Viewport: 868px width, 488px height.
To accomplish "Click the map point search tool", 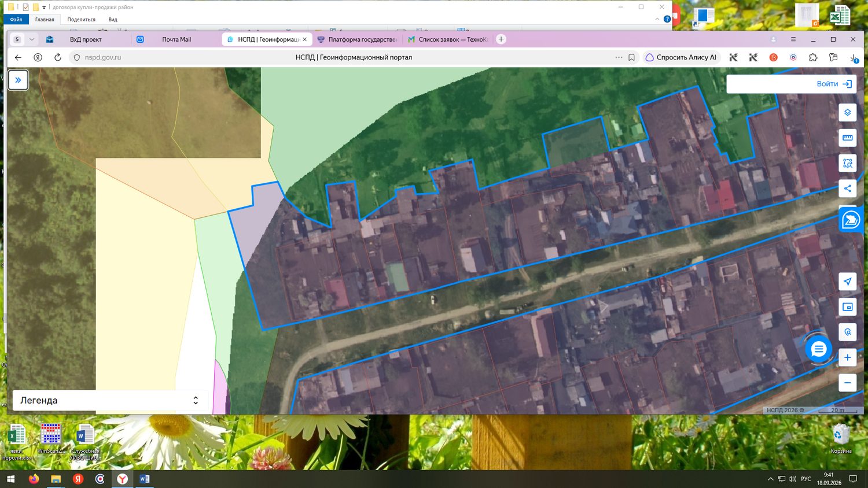I will (847, 332).
